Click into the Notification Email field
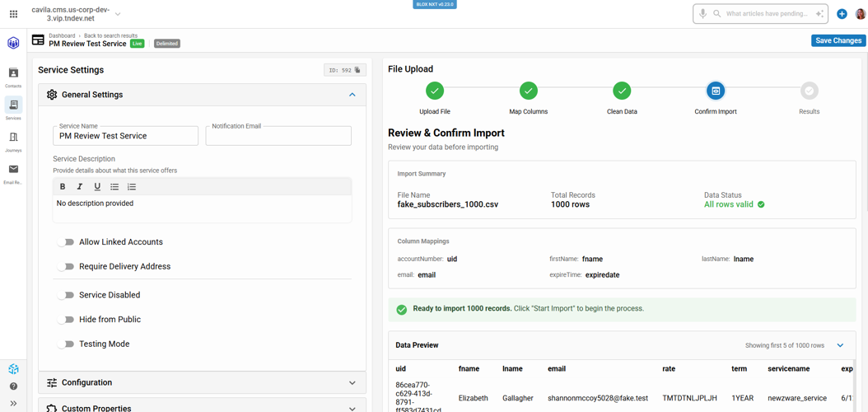This screenshot has width=868, height=412. [278, 137]
